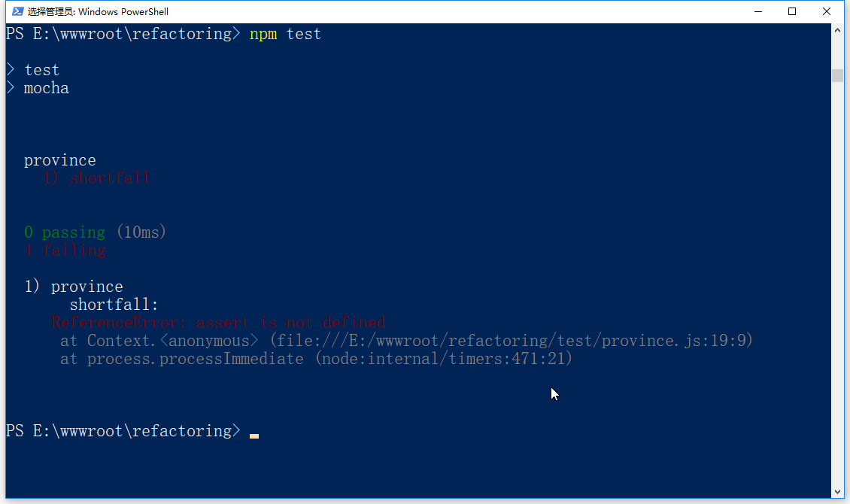Image resolution: width=850 pixels, height=504 pixels.
Task: Click the "mocha" output line
Action: coord(46,88)
